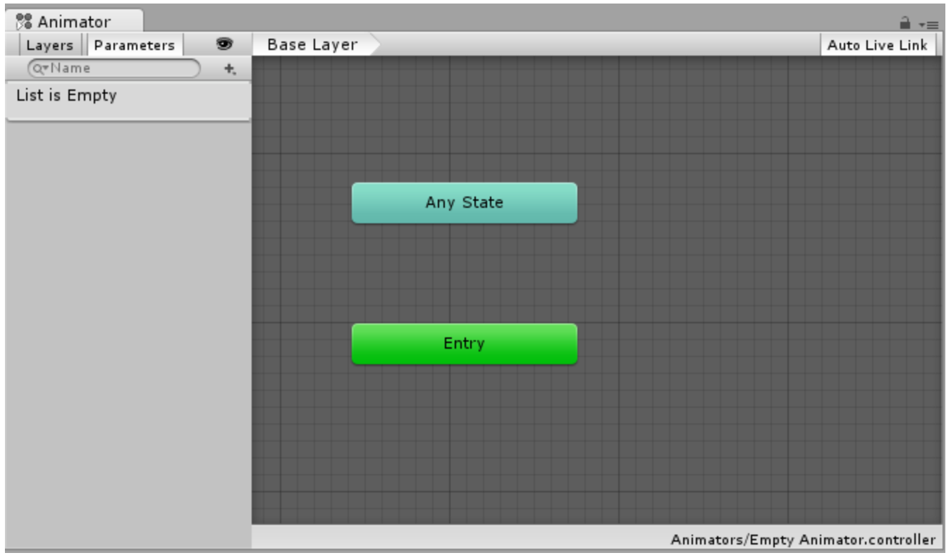Select the green Entry node
951x560 pixels.
coord(464,344)
